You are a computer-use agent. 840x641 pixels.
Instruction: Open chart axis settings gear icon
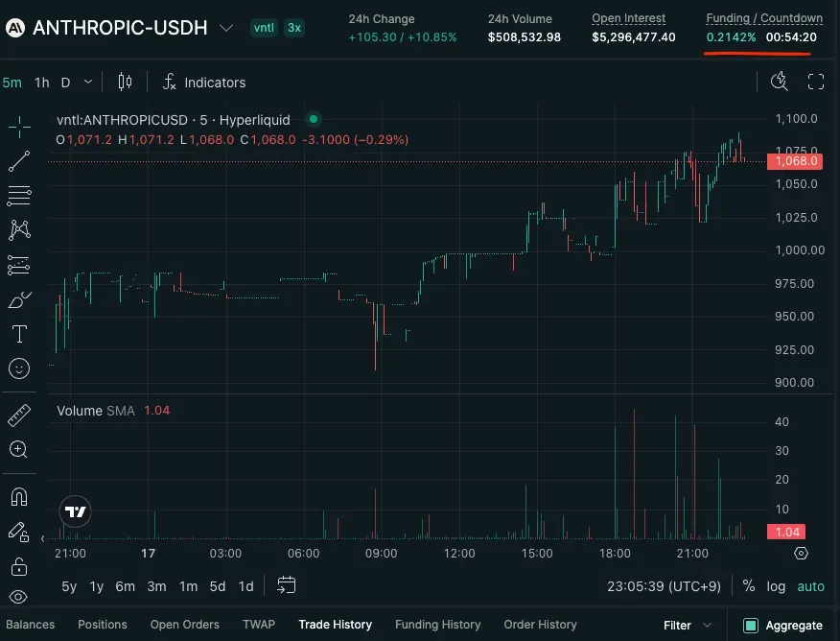coord(801,553)
